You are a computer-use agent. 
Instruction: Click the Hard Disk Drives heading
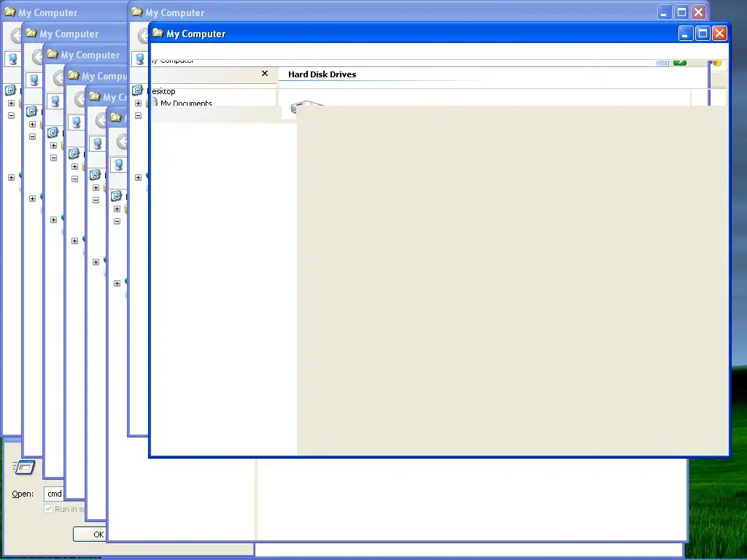click(322, 74)
